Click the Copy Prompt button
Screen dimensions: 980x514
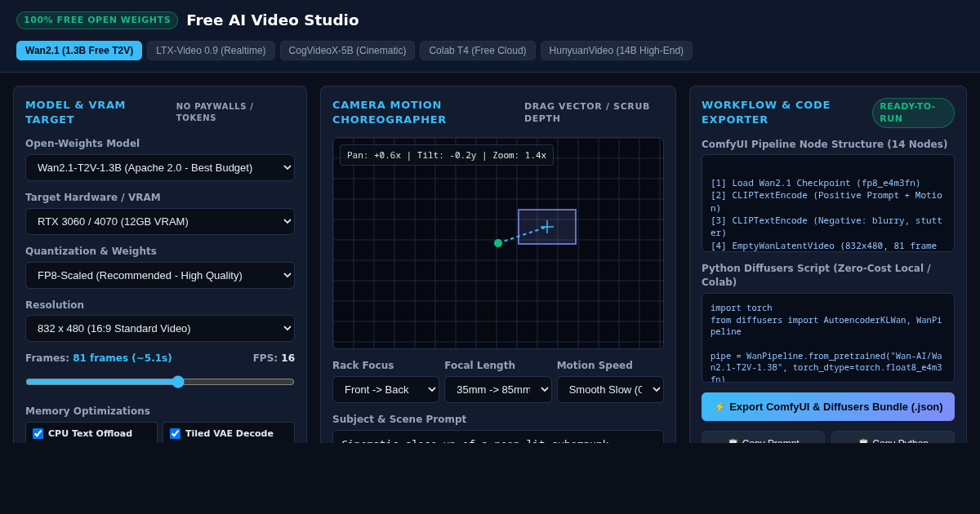click(763, 438)
